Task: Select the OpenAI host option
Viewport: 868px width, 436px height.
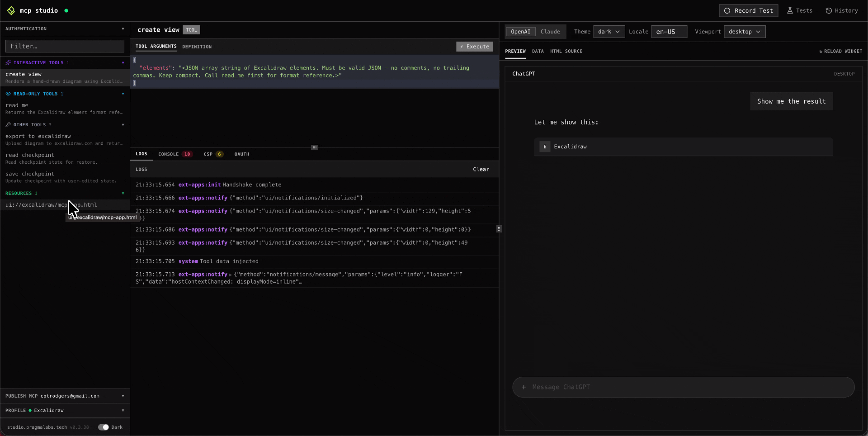Action: (x=521, y=32)
